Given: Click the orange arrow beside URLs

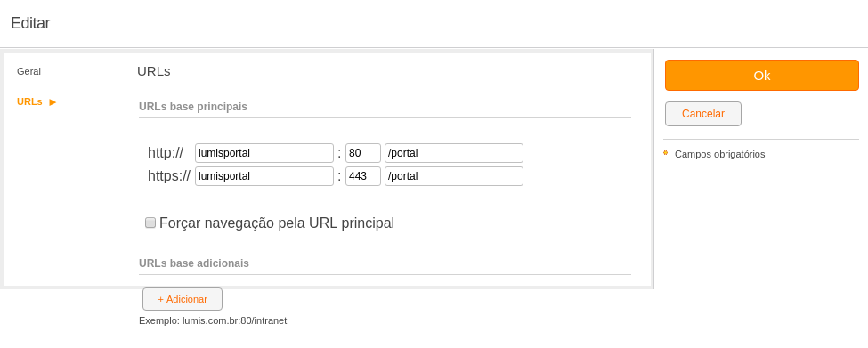Looking at the screenshot, I should point(53,101).
